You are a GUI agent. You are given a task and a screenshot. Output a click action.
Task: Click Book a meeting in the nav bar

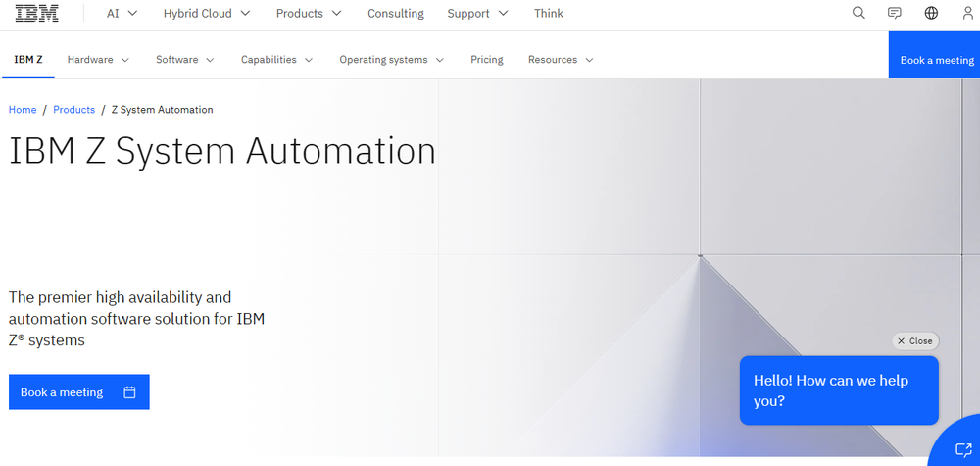934,55
